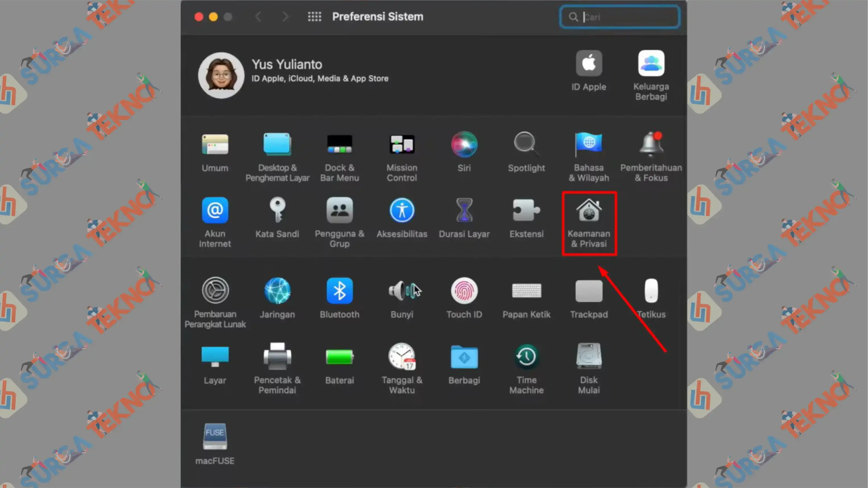
Task: Close the Preferensi Sistem window
Action: (199, 17)
